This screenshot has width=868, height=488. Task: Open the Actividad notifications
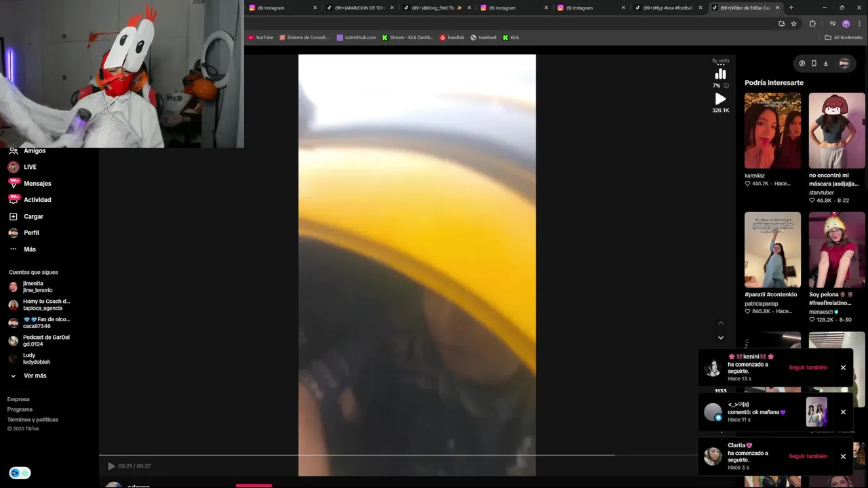[30, 200]
